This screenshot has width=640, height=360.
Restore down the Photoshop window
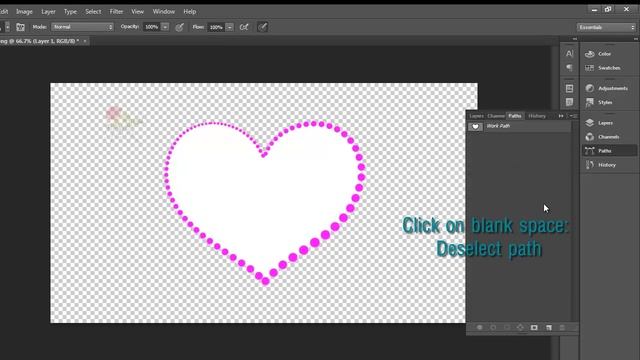pyautogui.click(x=608, y=9)
